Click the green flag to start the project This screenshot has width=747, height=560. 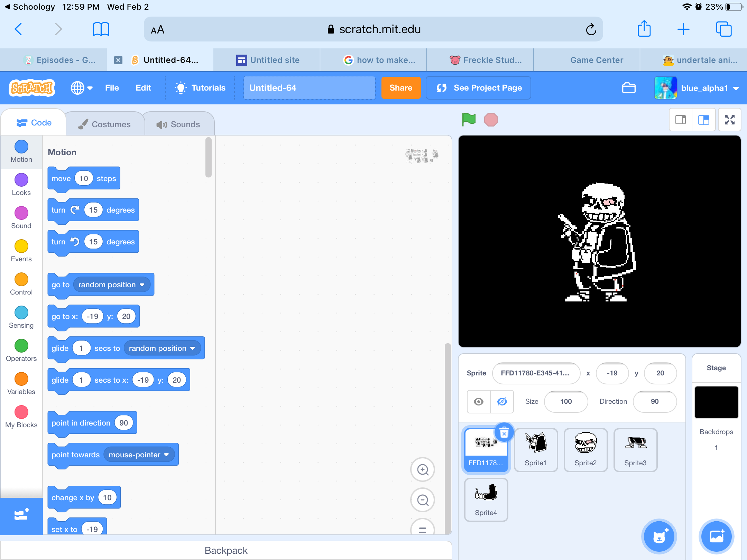click(468, 119)
